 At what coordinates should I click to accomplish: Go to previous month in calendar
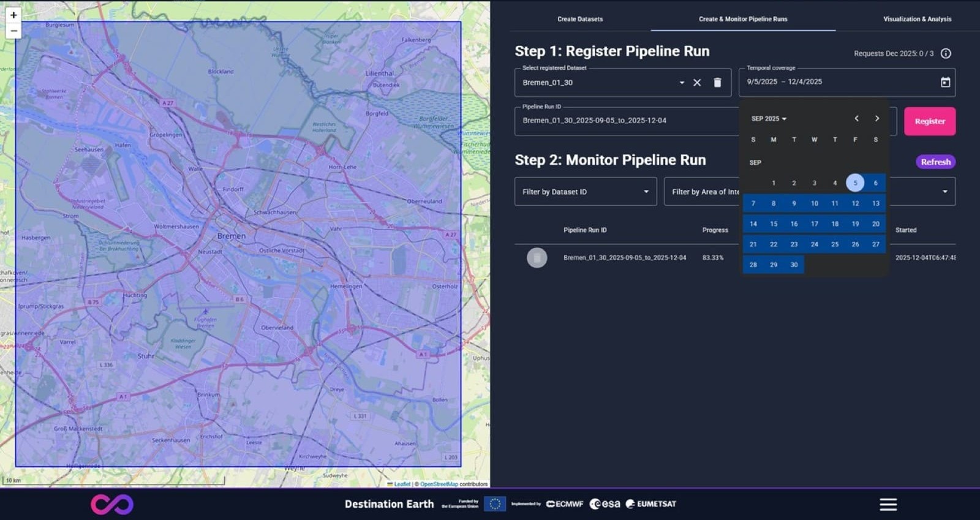856,118
